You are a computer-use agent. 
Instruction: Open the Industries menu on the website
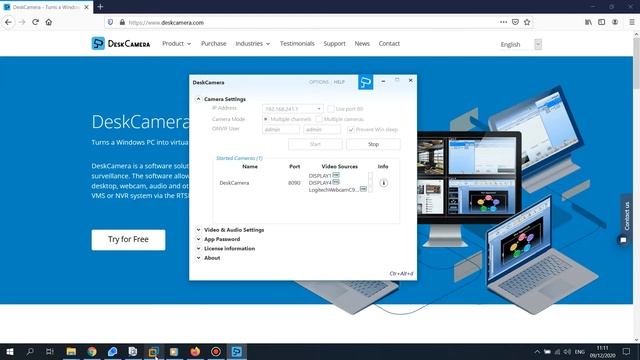[x=253, y=43]
